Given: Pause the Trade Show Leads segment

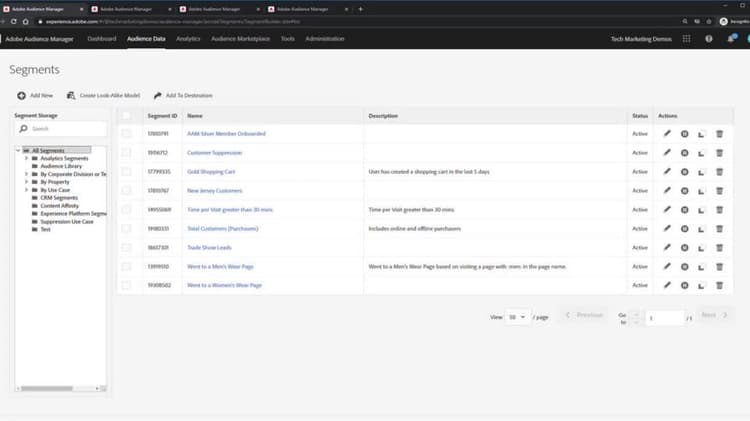Looking at the screenshot, I should pos(684,248).
